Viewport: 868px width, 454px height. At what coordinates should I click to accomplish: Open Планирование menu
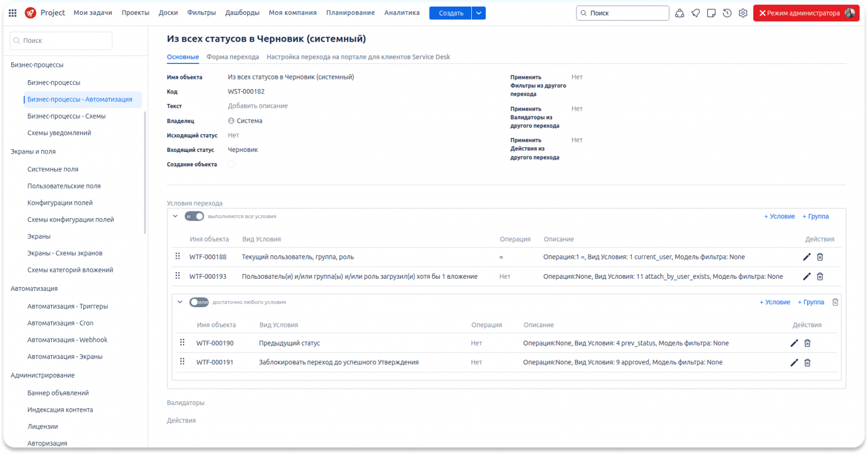[351, 13]
